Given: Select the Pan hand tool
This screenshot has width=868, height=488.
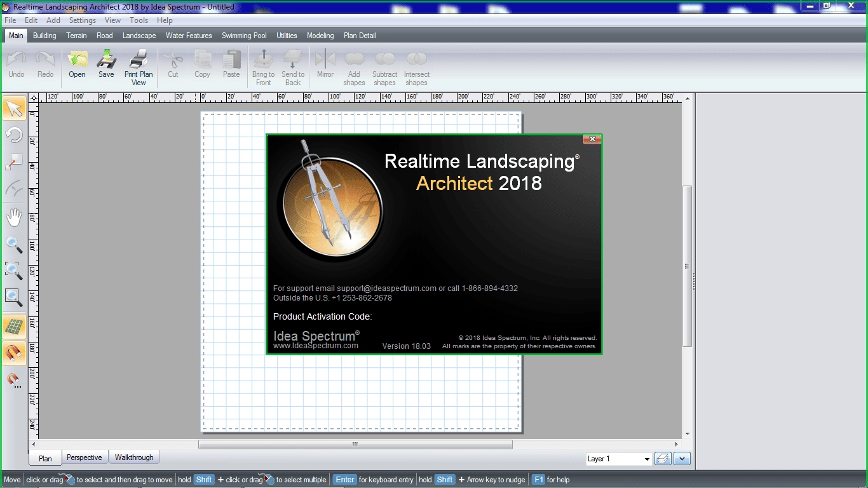Looking at the screenshot, I should pyautogui.click(x=14, y=217).
